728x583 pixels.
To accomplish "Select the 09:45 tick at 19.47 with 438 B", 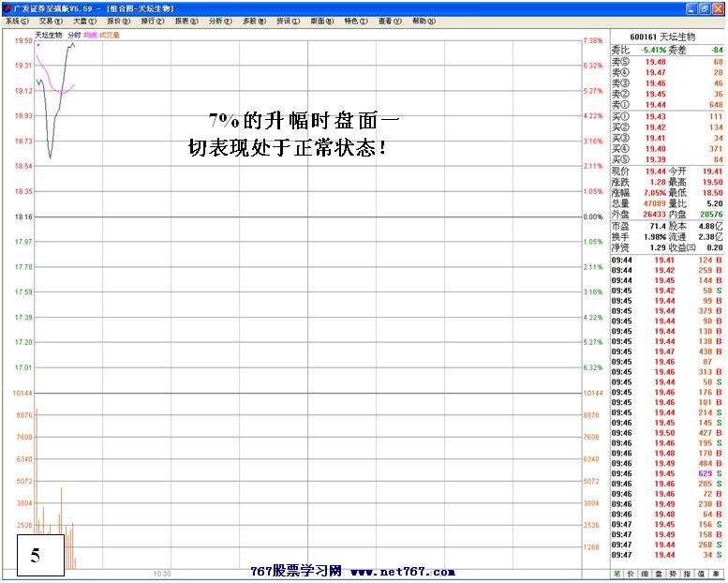I will click(x=667, y=351).
